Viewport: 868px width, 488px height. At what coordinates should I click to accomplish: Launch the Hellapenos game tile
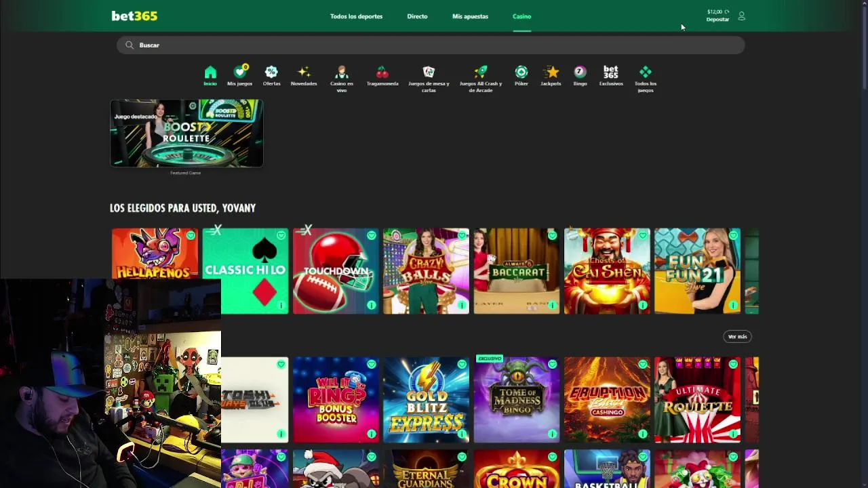click(x=155, y=253)
